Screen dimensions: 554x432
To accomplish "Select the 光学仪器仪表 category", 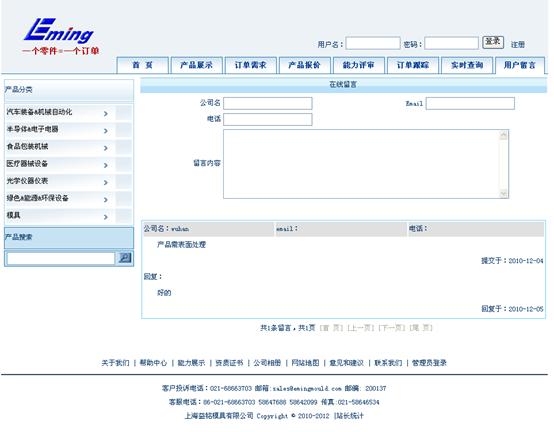I will (x=27, y=181).
